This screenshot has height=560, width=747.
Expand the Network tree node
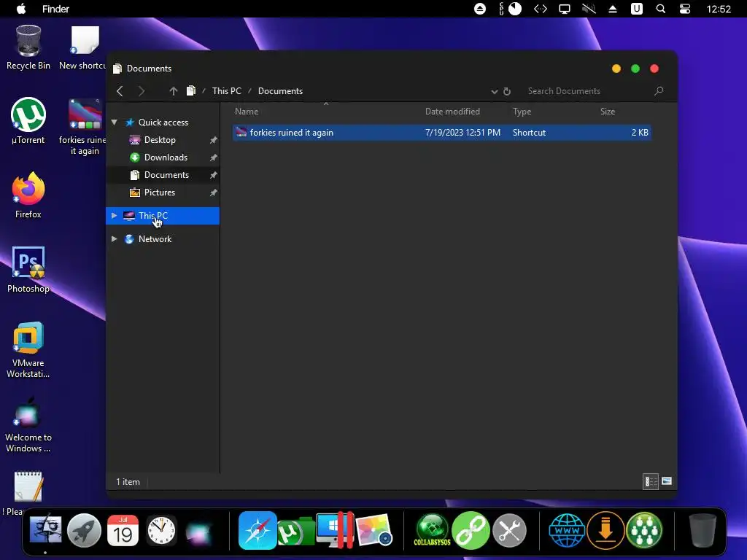click(115, 238)
